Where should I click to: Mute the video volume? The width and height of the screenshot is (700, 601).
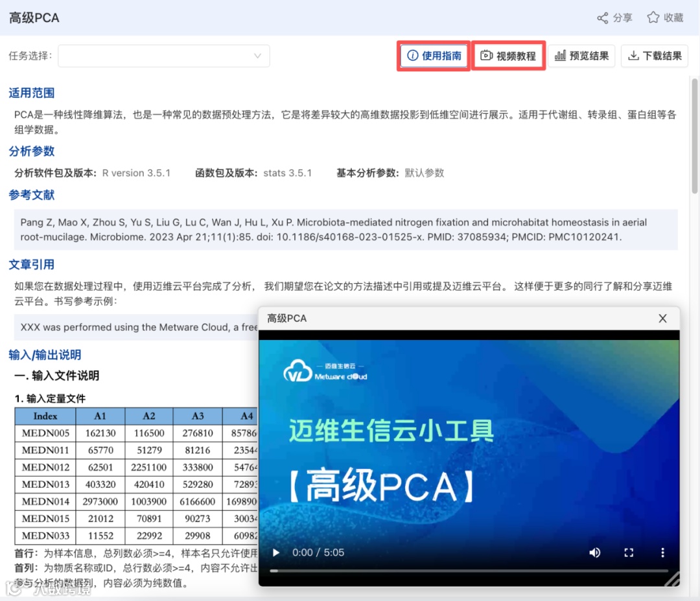(x=594, y=553)
